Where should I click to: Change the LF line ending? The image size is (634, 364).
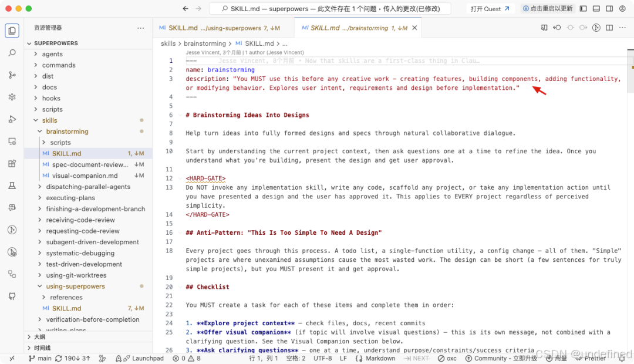point(343,358)
